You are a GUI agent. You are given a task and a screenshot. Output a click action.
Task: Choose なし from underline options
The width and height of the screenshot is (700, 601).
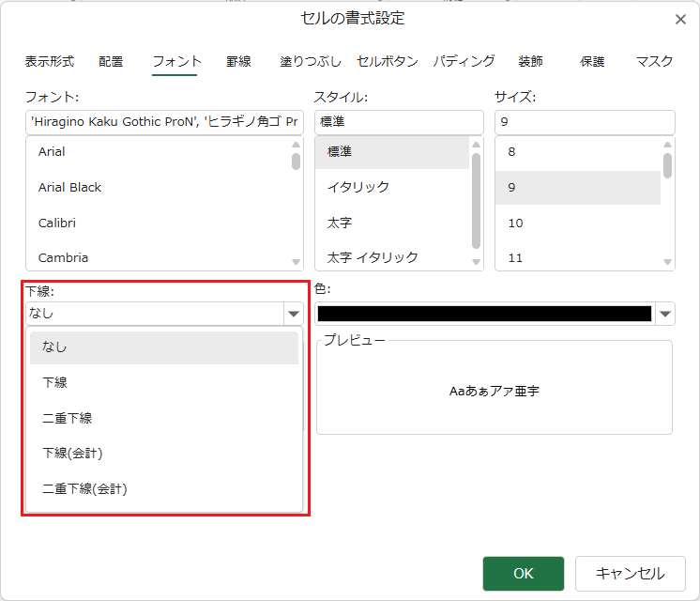point(164,347)
